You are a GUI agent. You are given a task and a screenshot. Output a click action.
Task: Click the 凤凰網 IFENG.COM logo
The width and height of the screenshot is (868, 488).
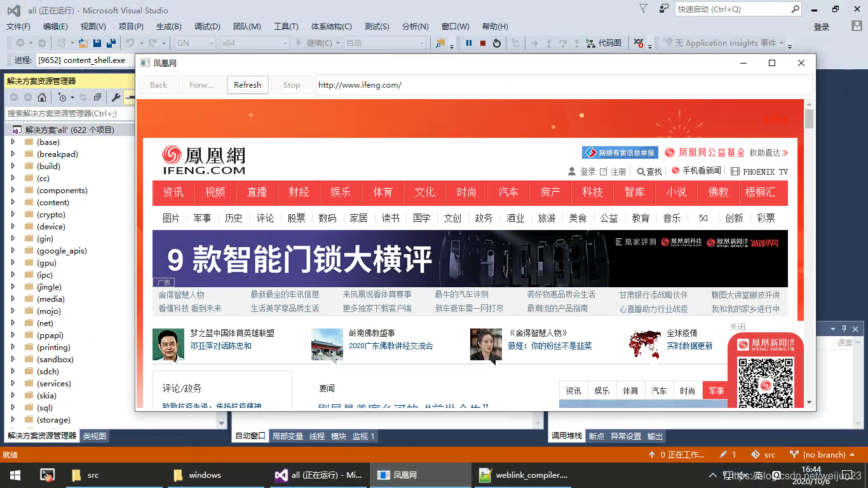coord(203,160)
